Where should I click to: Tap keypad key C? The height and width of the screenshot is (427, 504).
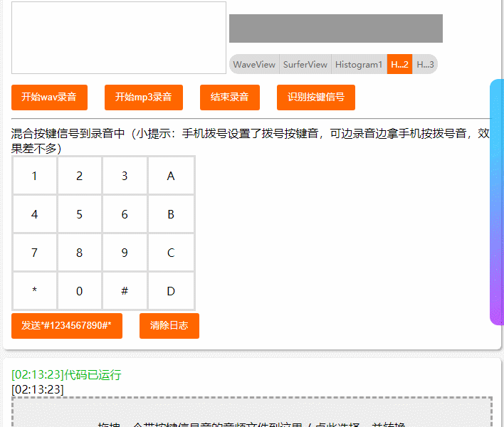tap(171, 253)
